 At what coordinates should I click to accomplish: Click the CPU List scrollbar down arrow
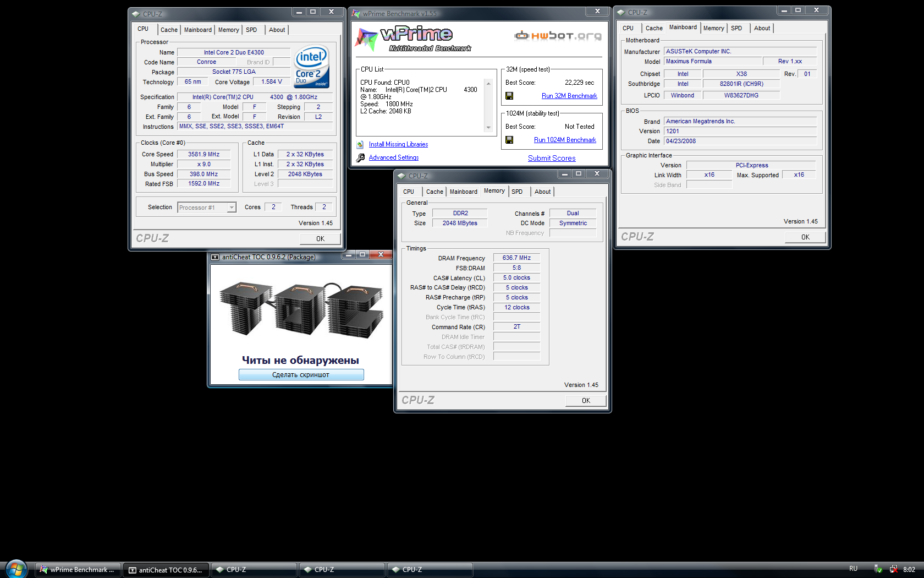click(488, 128)
